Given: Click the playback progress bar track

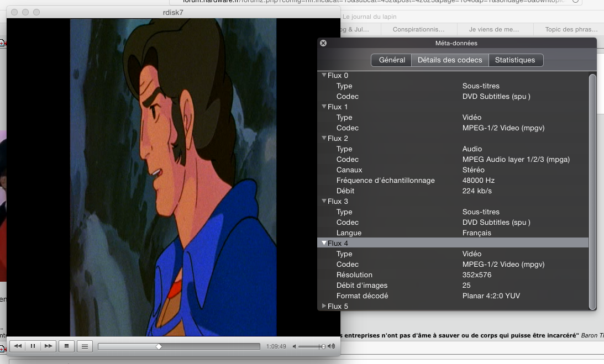Looking at the screenshot, I should pos(178,347).
